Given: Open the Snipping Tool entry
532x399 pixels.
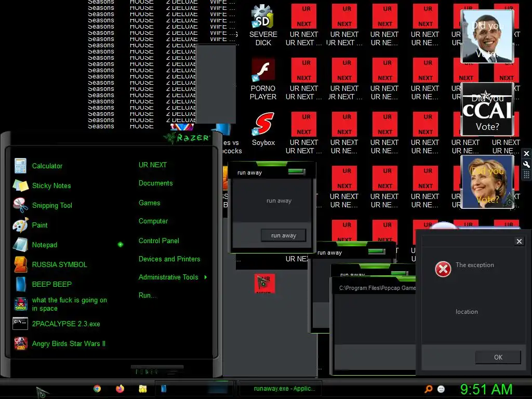Looking at the screenshot, I should point(52,205).
